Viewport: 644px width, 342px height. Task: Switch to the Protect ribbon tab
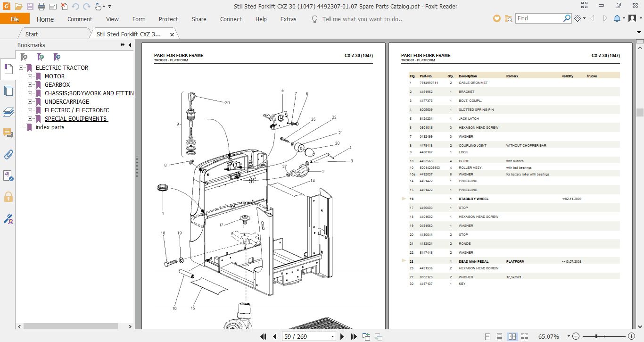(168, 19)
